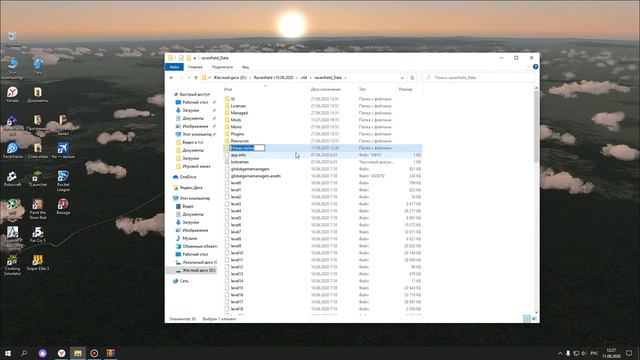This screenshot has width=640, height=360.
Task: Open the Документы folder on the desktop
Action: (38, 95)
